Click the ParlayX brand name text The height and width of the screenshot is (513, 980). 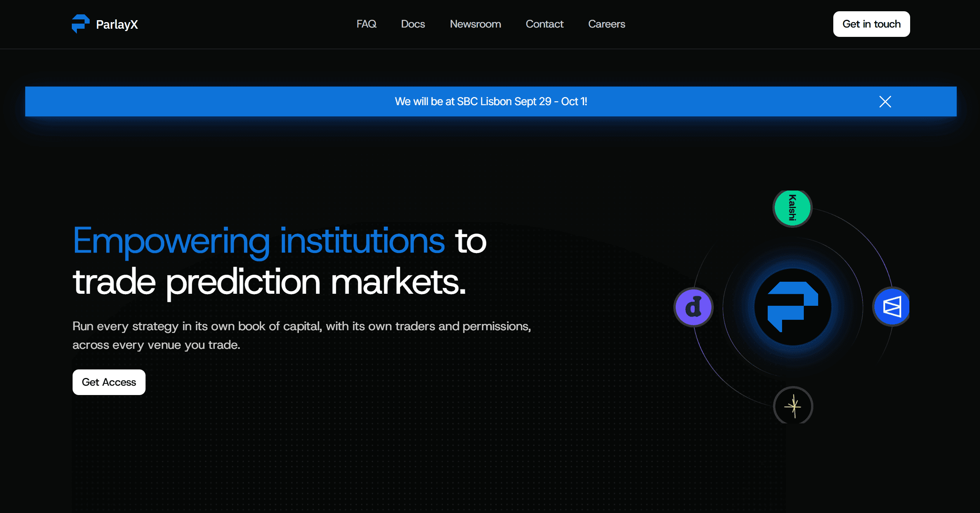(117, 24)
